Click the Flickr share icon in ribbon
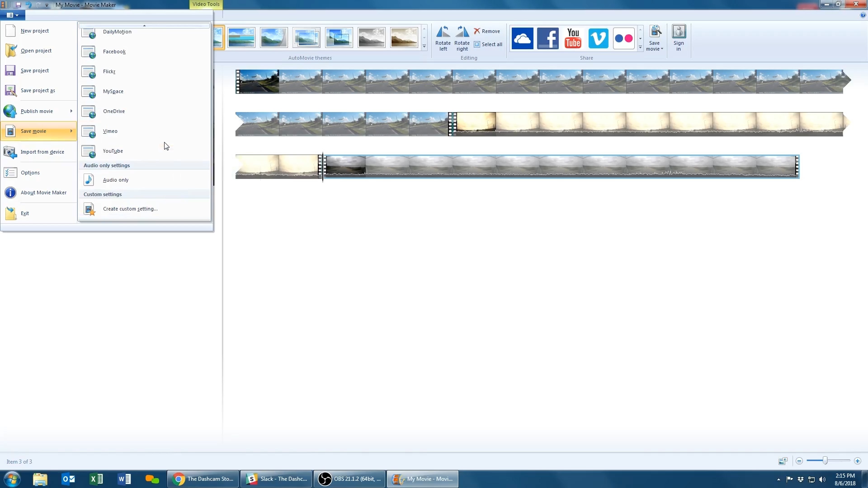The image size is (868, 488). point(623,38)
